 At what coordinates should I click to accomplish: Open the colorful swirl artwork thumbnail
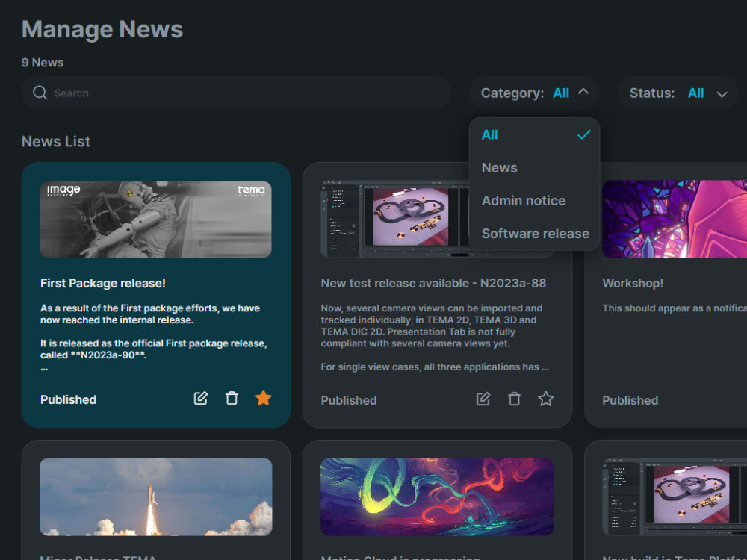point(437,497)
